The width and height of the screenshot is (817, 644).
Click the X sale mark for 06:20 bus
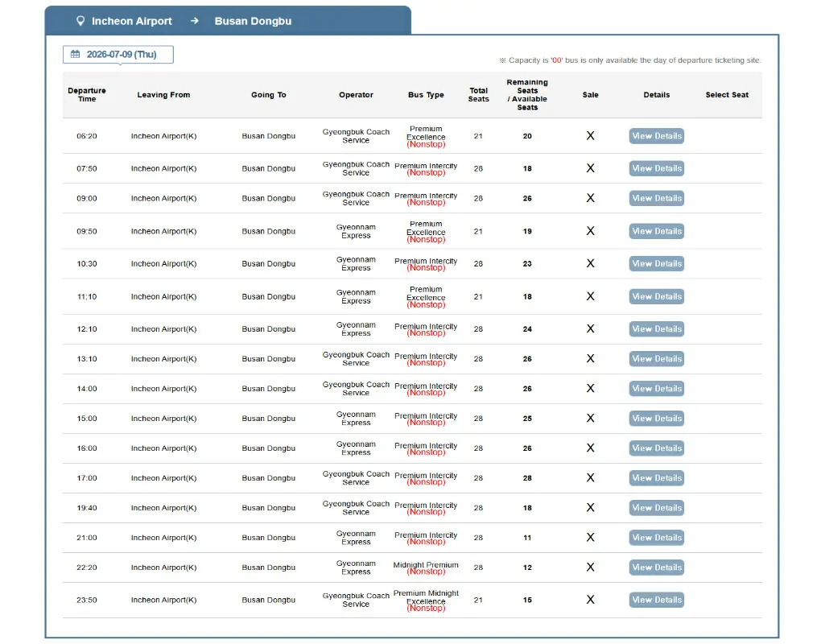(x=590, y=136)
